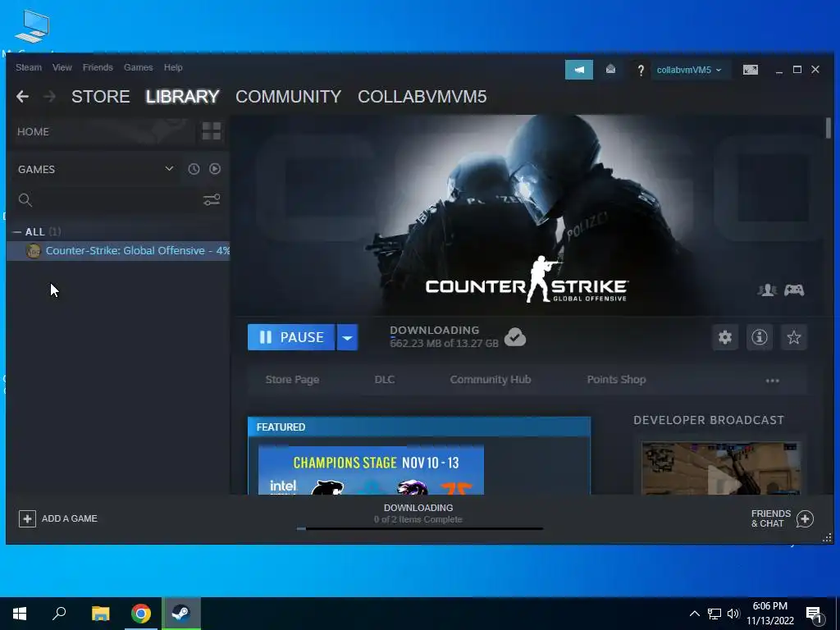Image resolution: width=840 pixels, height=630 pixels.
Task: Open the GAMES filter dropdown
Action: (169, 169)
